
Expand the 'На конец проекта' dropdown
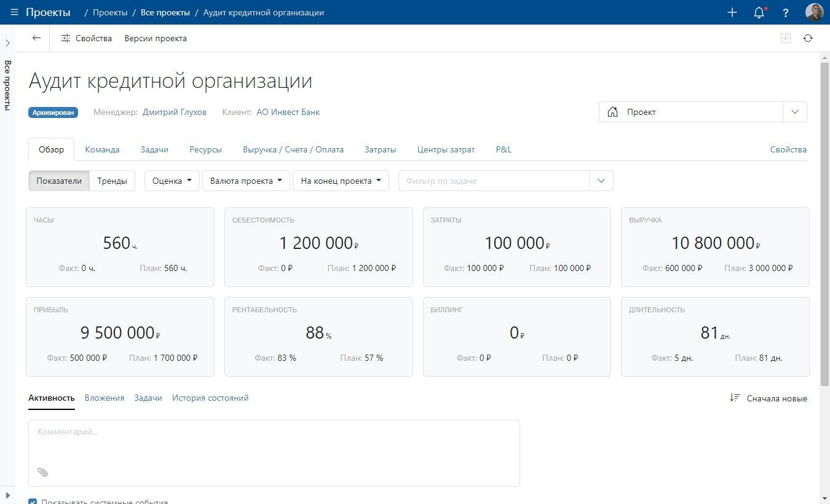click(x=340, y=181)
